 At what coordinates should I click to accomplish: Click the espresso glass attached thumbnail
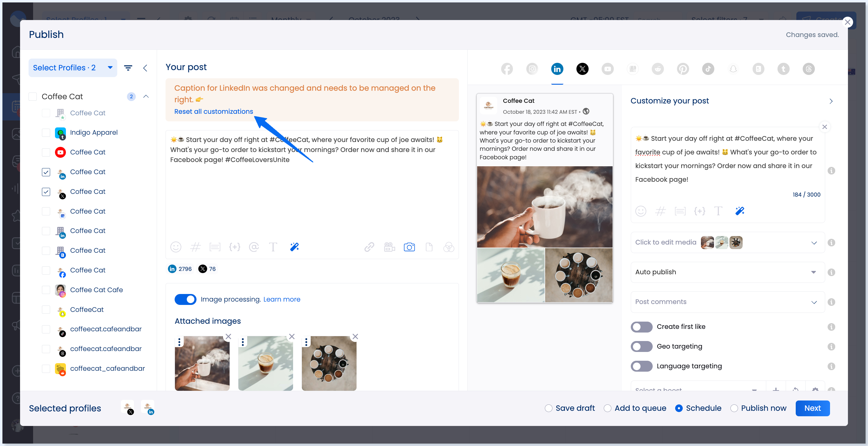(x=265, y=363)
